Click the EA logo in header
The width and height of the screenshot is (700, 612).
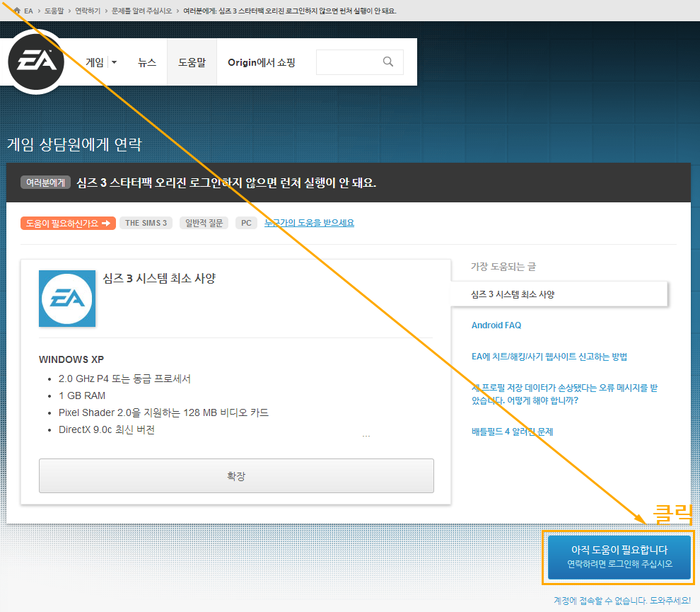pos(36,62)
